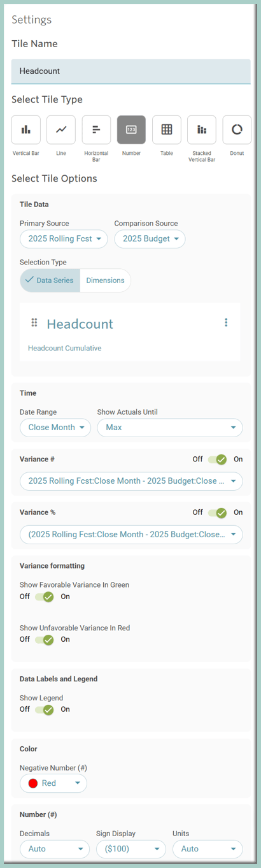Screen dimensions: 261x868
Task: Select the Data Series selection type
Action: coord(50,280)
